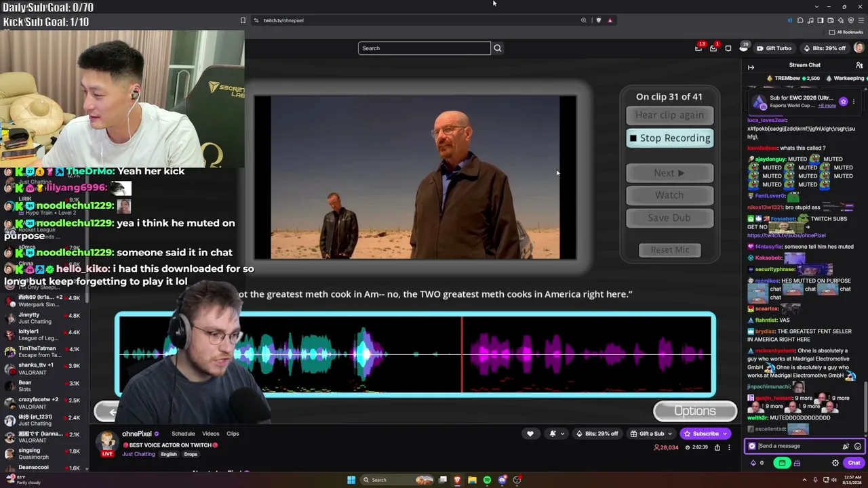Share the ohnePixel stream
This screenshot has height=488, width=868.
[717, 447]
